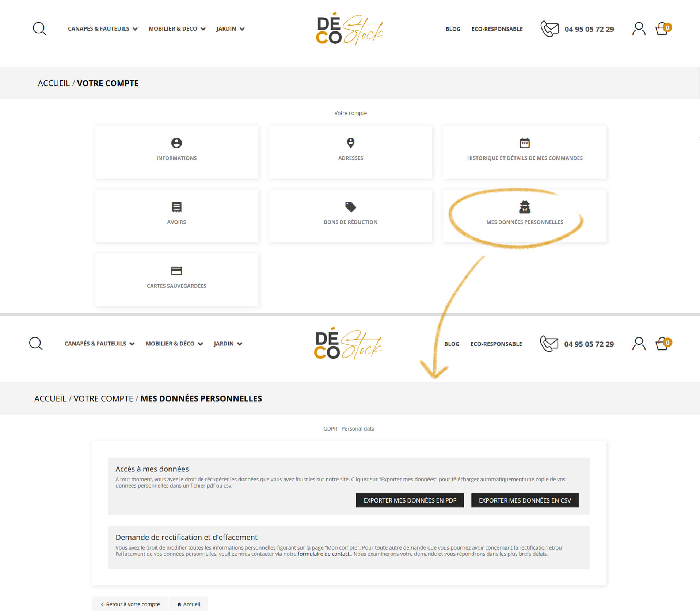Follow the formulaire de contact link
Viewport: 700px width, 615px height.
click(x=324, y=554)
